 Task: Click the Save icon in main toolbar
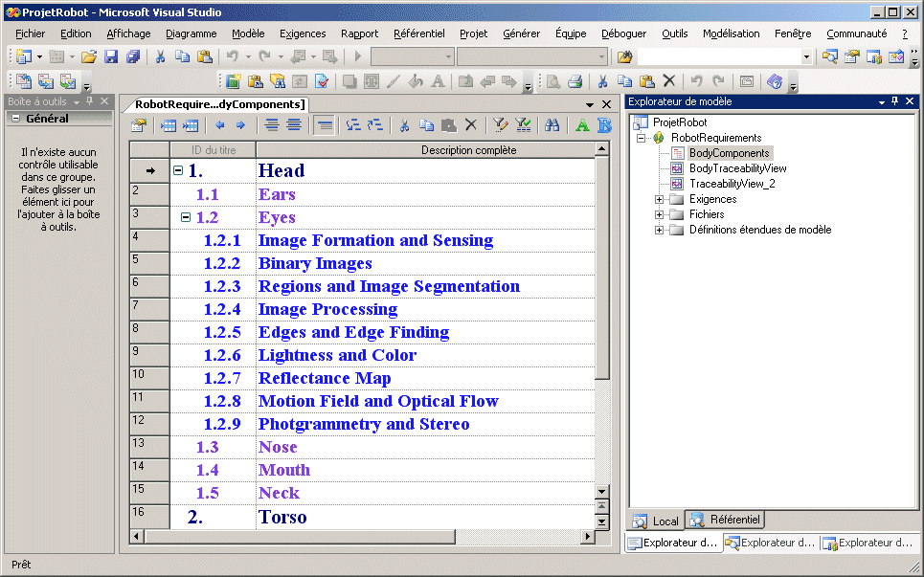[x=111, y=57]
